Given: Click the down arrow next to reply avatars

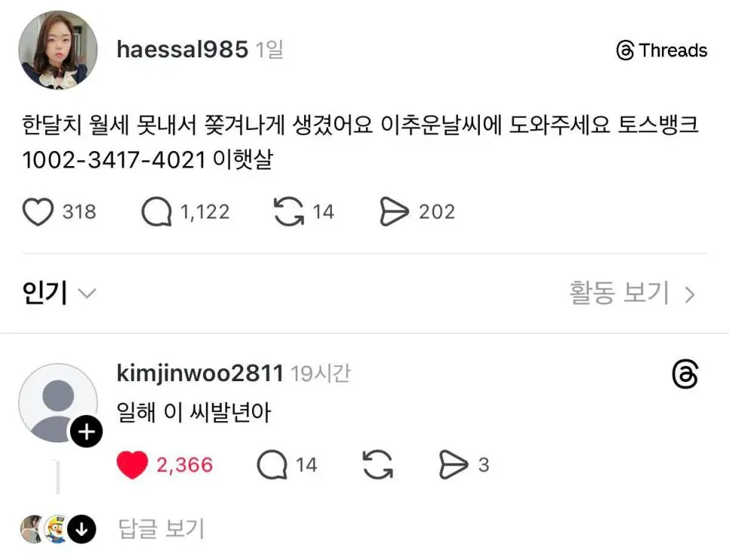Looking at the screenshot, I should [82, 529].
